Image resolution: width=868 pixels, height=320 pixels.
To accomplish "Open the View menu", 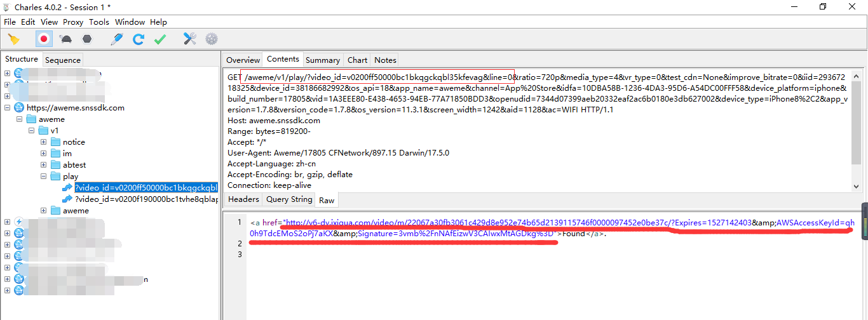I will (49, 22).
